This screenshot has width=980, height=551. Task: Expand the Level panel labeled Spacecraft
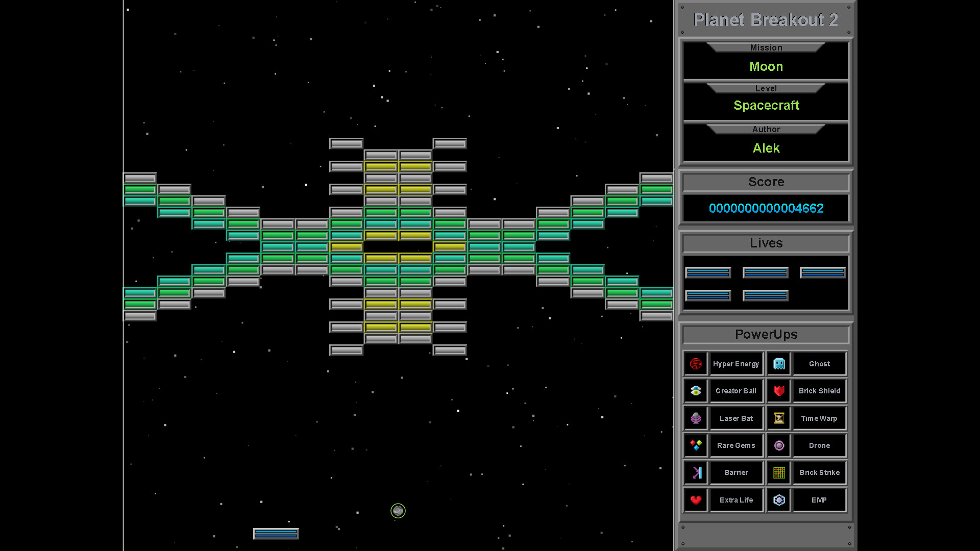pyautogui.click(x=766, y=88)
